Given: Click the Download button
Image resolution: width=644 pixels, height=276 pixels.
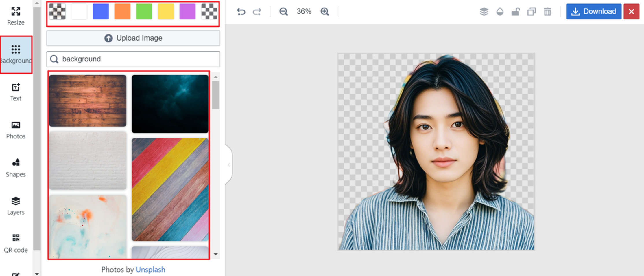Looking at the screenshot, I should coord(593,11).
